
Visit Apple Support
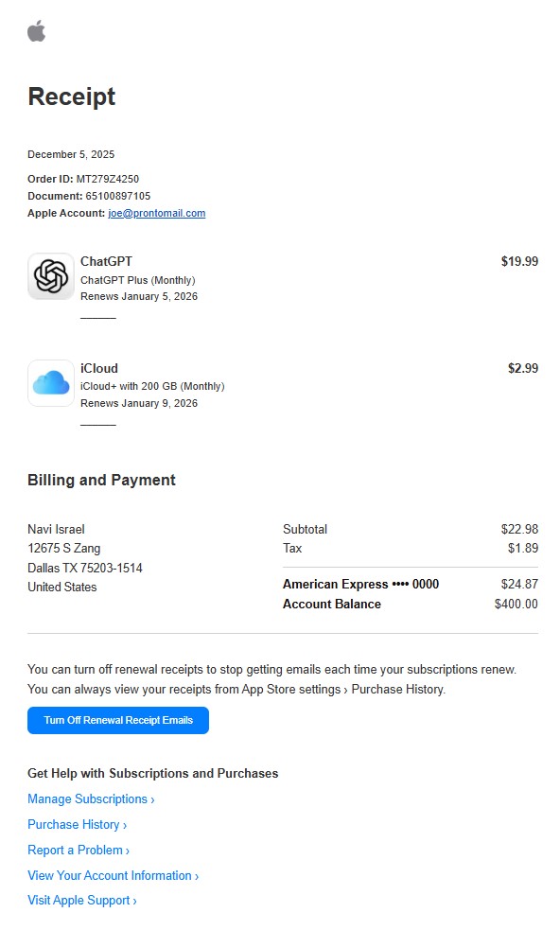(78, 901)
